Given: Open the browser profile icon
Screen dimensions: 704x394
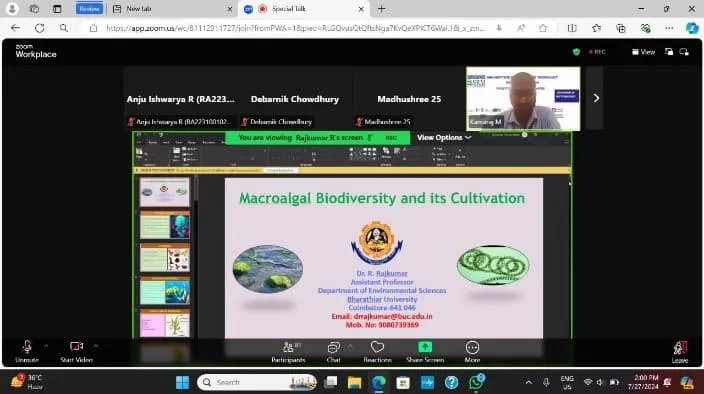Looking at the screenshot, I should point(12,9).
